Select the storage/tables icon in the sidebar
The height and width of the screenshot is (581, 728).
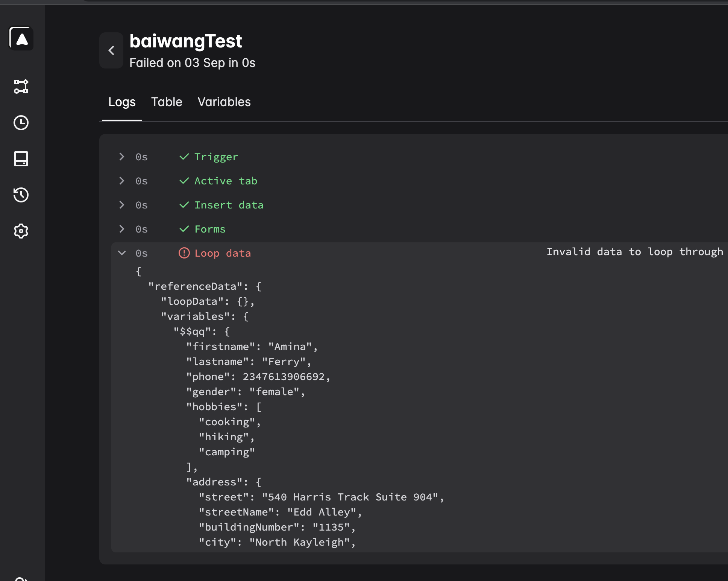21,159
